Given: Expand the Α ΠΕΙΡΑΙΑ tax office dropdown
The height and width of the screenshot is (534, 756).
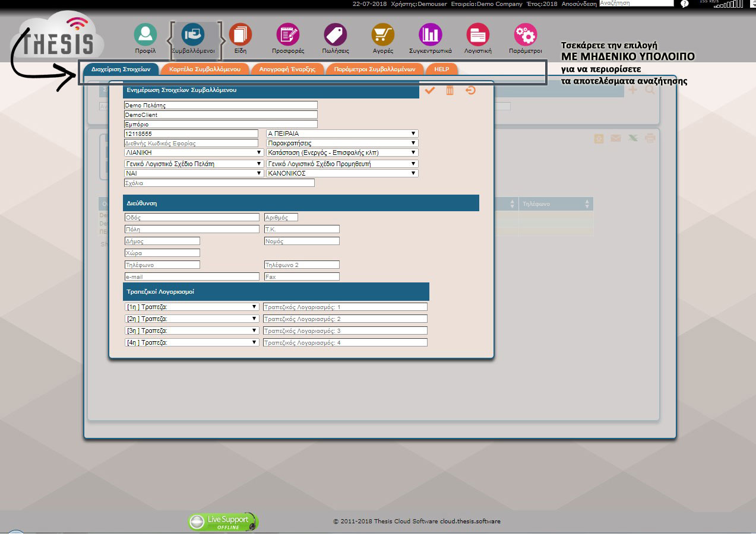Looking at the screenshot, I should pyautogui.click(x=342, y=133).
